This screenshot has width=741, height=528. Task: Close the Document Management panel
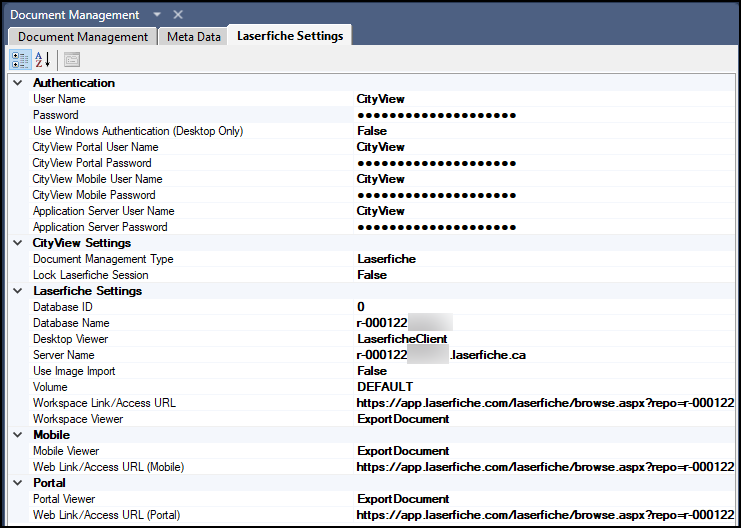[178, 15]
